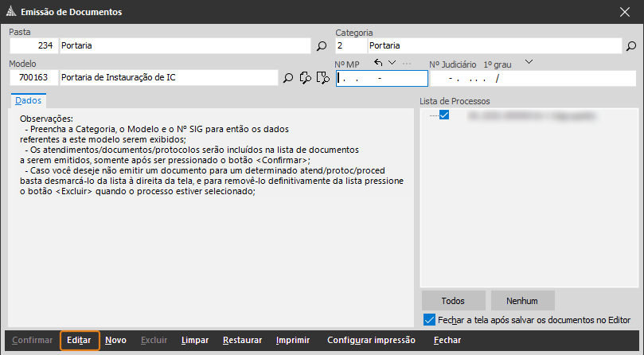Click the Modelo code field 700163
Screen dimensions: 644x355
point(34,78)
